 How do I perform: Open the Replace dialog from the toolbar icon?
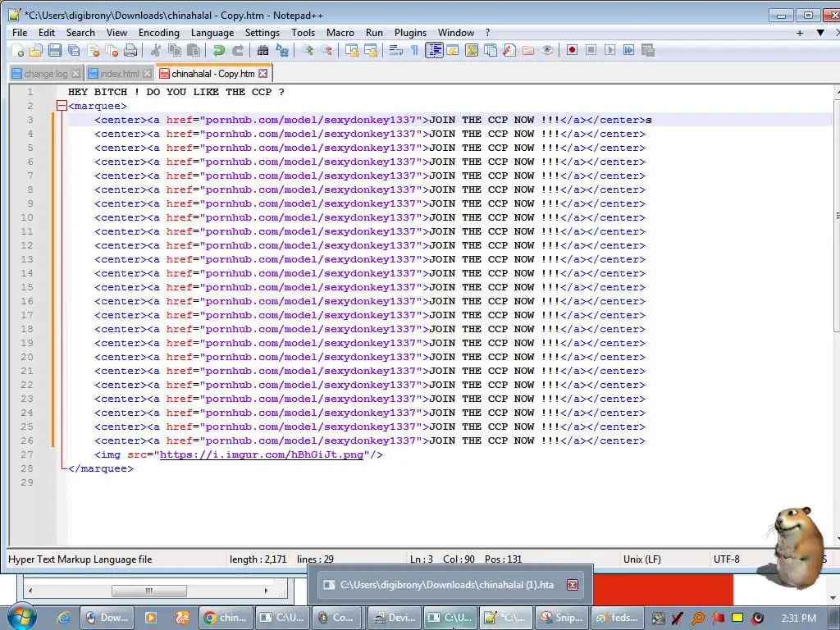(282, 50)
